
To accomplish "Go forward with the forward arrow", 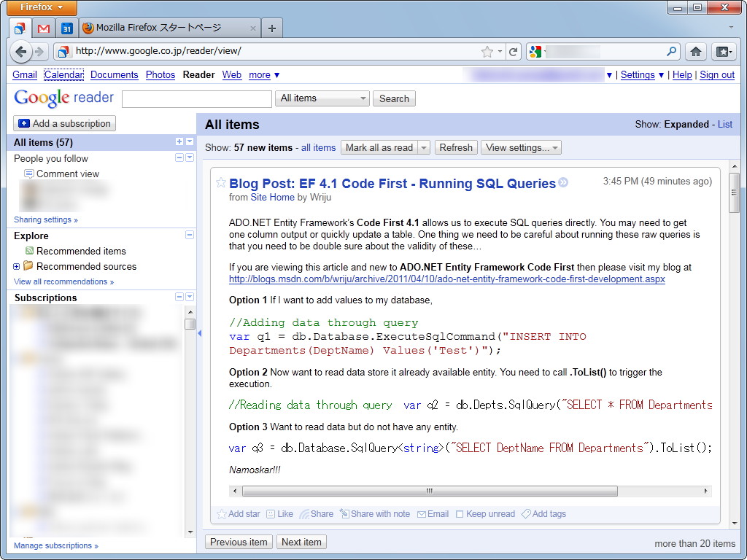I will pyautogui.click(x=39, y=52).
